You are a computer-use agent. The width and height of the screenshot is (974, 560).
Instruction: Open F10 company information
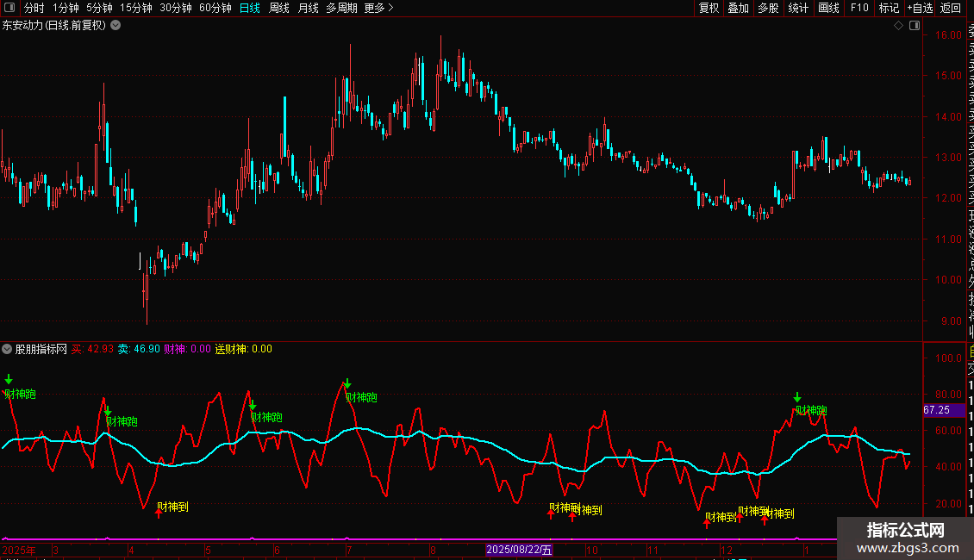859,8
